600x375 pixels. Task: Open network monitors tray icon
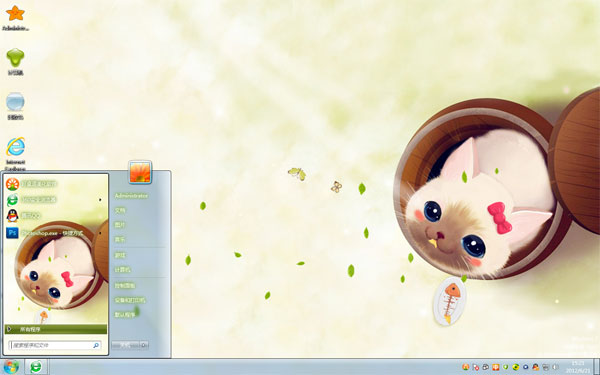pos(545,367)
